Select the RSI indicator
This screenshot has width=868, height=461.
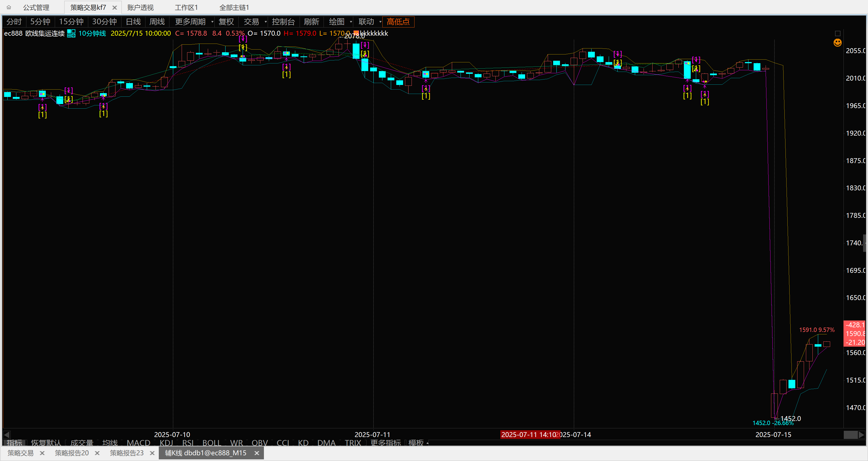[188, 443]
